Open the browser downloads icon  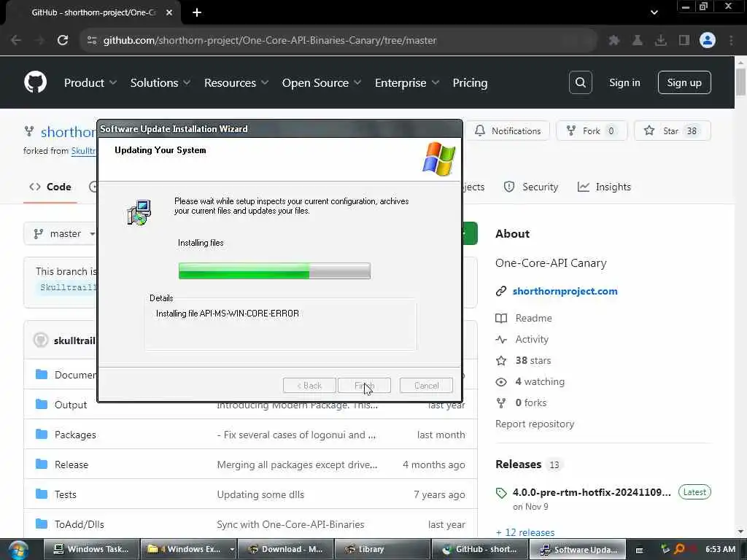[660, 41]
